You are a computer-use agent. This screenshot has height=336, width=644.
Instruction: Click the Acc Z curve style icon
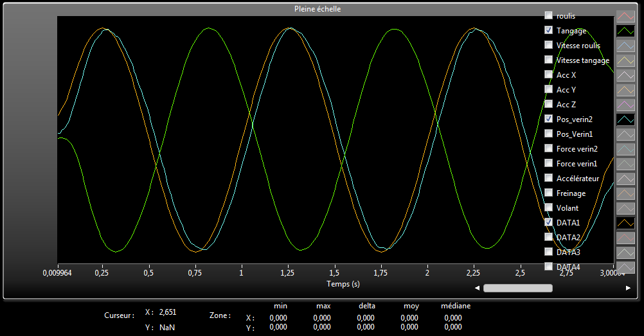[x=625, y=104]
